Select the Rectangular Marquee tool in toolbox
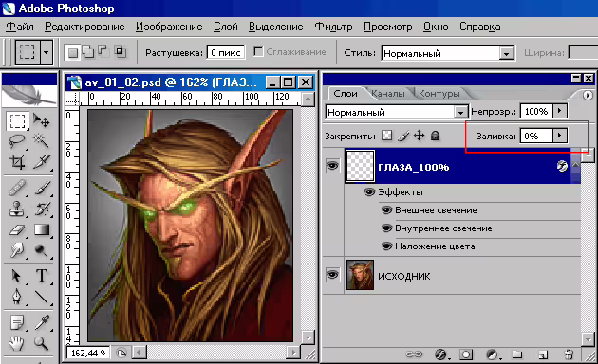598x364 pixels. 17,121
